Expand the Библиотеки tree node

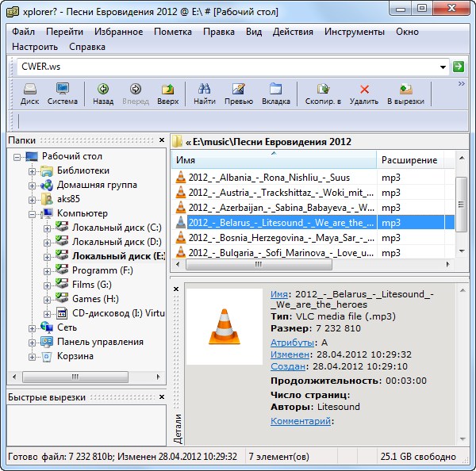pos(33,171)
